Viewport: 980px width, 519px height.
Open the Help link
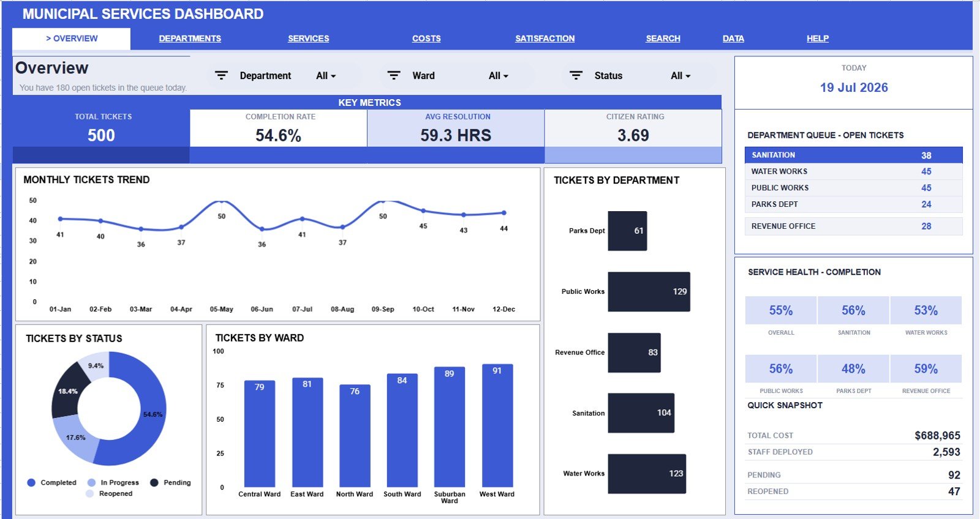pos(817,39)
